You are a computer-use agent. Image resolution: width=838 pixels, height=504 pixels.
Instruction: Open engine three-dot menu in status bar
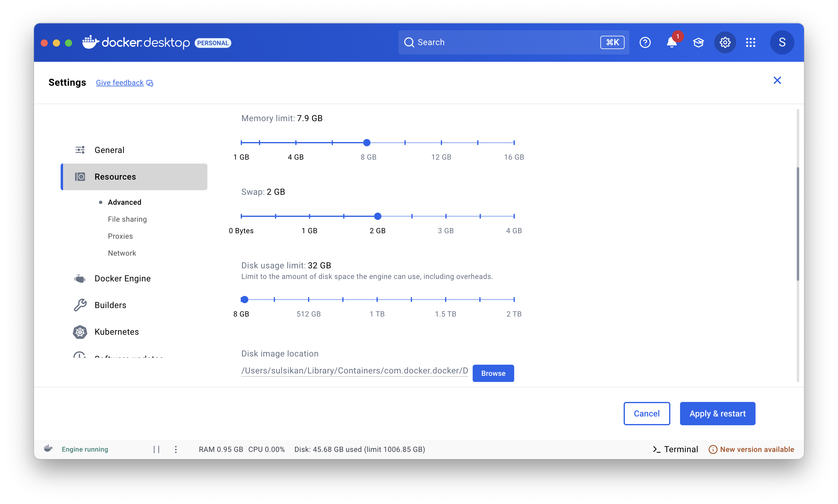click(176, 449)
